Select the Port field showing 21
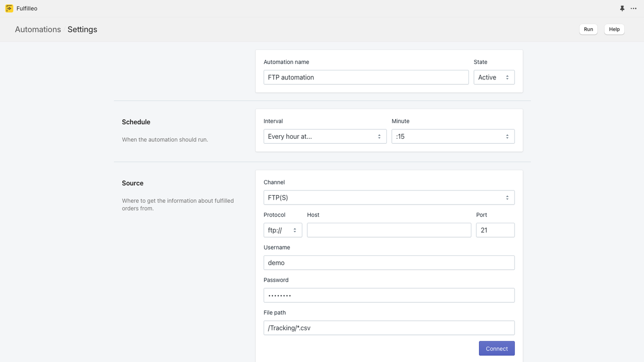The image size is (644, 362). pos(495,230)
